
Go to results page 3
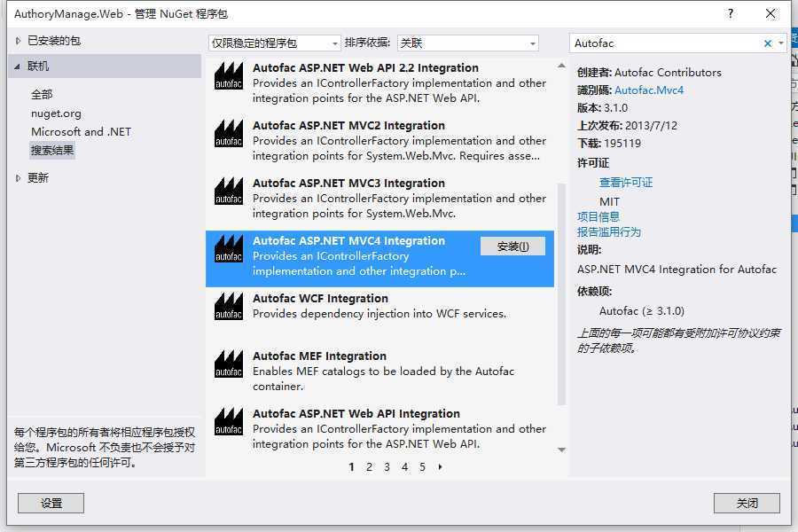tap(387, 467)
